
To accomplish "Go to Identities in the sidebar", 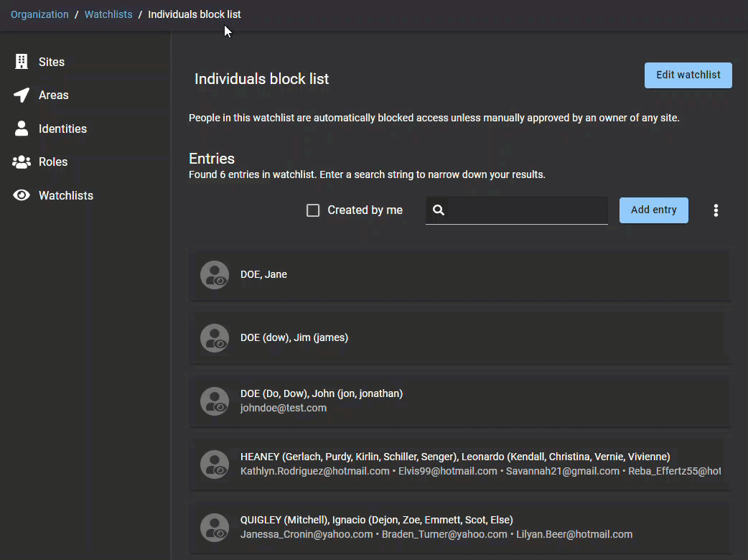I will pyautogui.click(x=62, y=129).
